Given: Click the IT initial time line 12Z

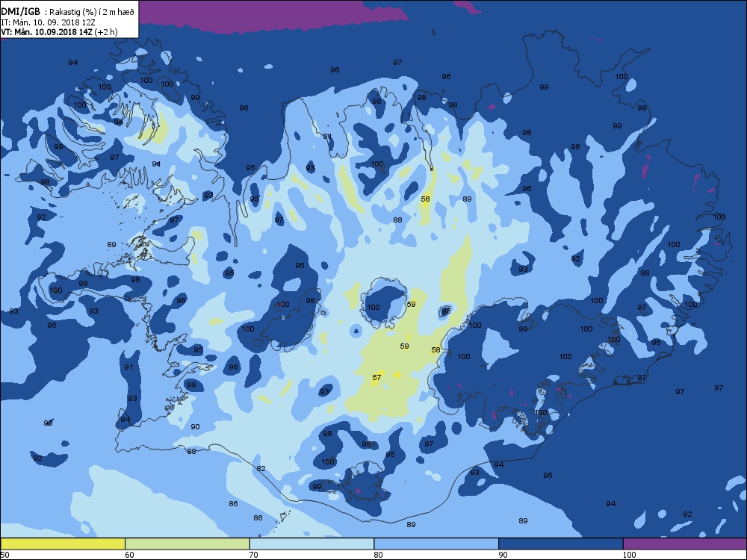Looking at the screenshot, I should [x=48, y=22].
